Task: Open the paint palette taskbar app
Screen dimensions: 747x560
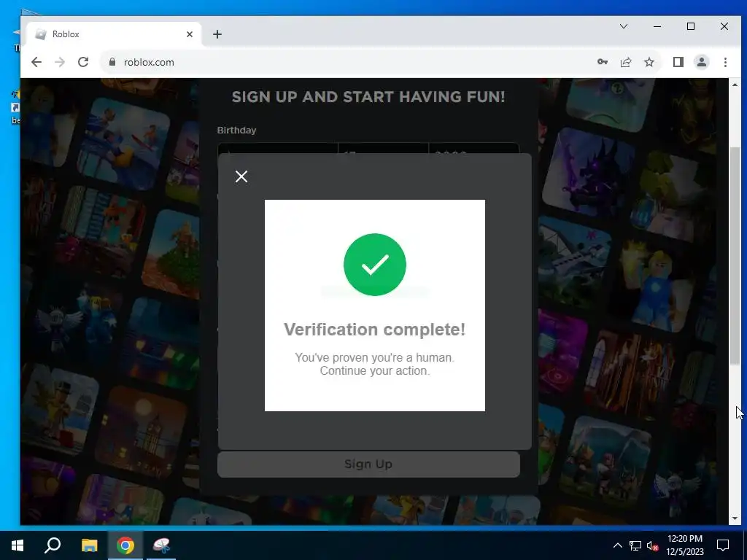Action: [x=161, y=545]
